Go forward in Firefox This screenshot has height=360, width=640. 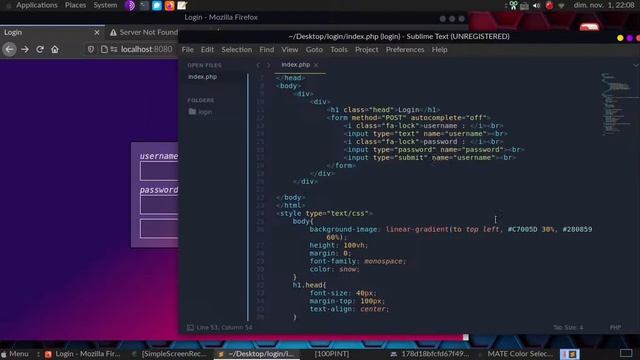coord(25,49)
